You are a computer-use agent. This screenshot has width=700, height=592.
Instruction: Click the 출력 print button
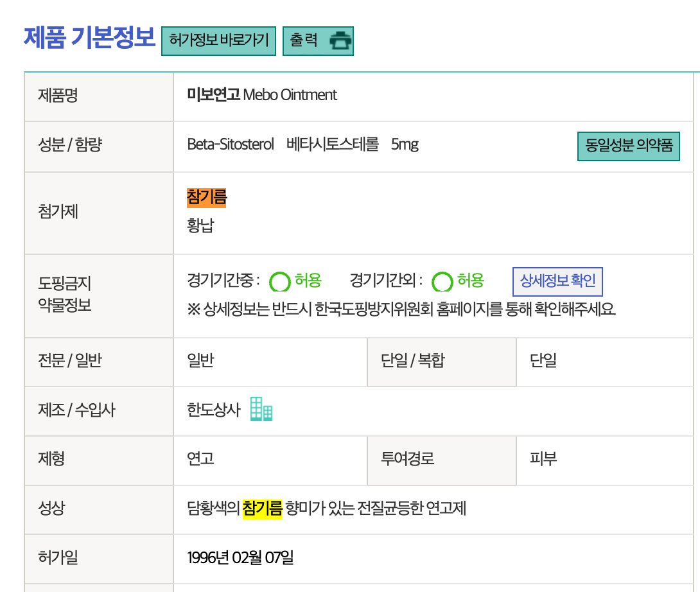[319, 40]
